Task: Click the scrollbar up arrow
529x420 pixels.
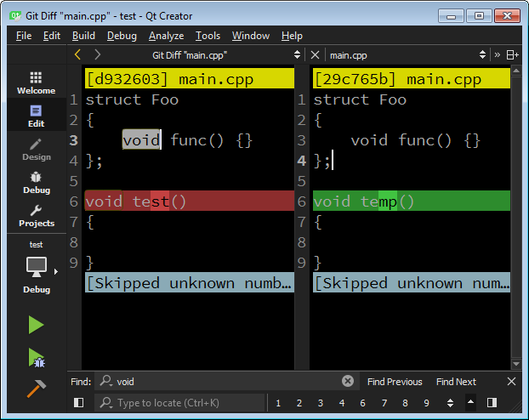Action: 516,71
